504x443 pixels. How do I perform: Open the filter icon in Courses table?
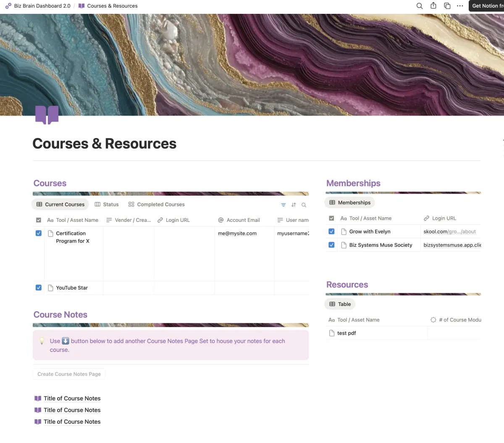[283, 205]
